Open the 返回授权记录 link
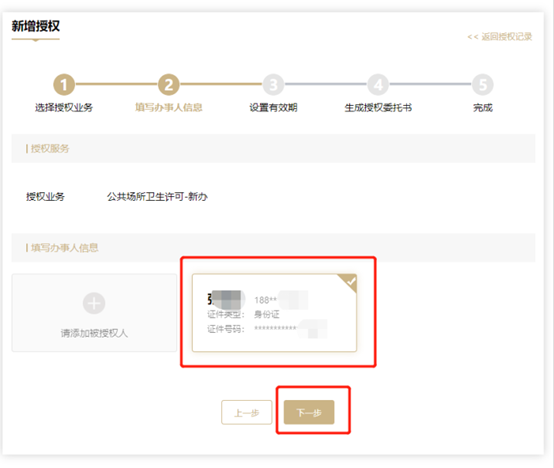Viewport: 554px width, 468px height. [x=500, y=36]
